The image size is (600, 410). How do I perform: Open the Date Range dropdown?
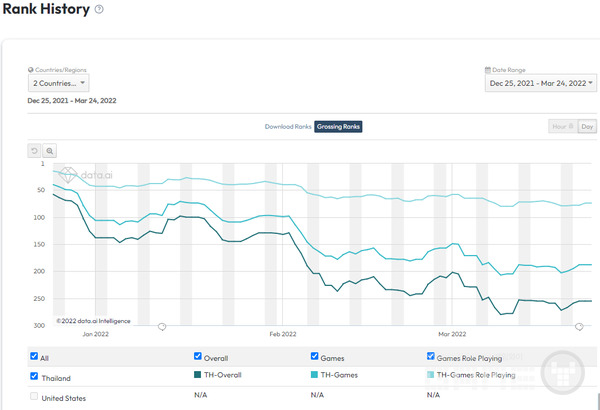tap(538, 84)
